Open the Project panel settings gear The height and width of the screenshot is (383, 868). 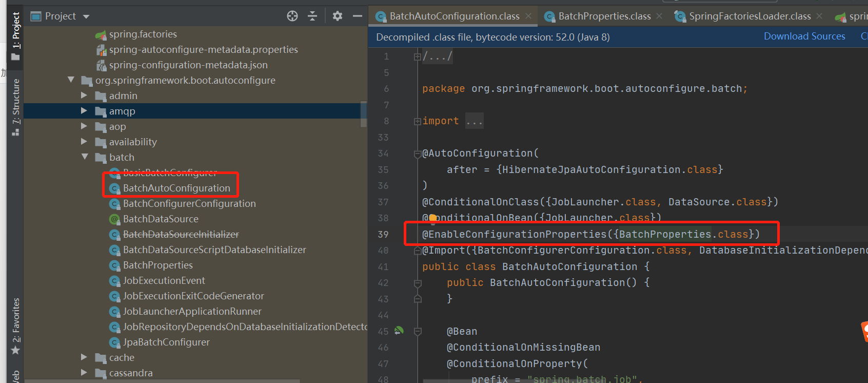tap(338, 16)
